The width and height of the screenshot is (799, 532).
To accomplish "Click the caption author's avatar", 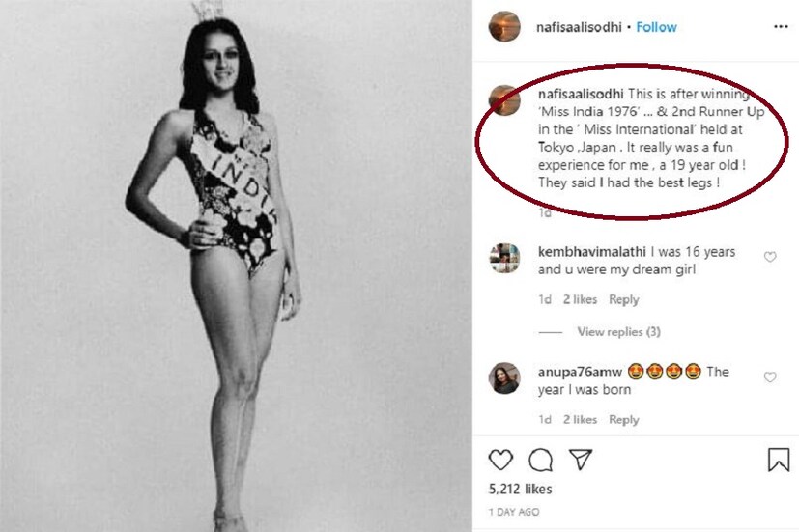I will (x=505, y=99).
